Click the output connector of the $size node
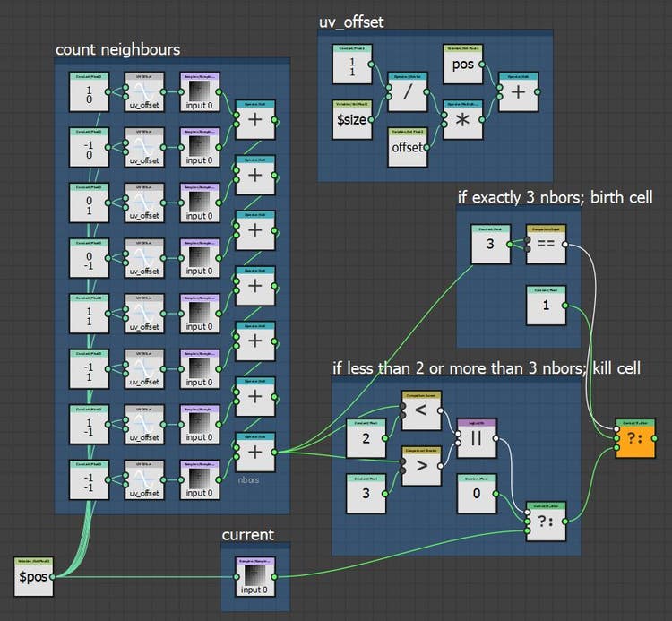This screenshot has height=621, width=672. pyautogui.click(x=371, y=119)
